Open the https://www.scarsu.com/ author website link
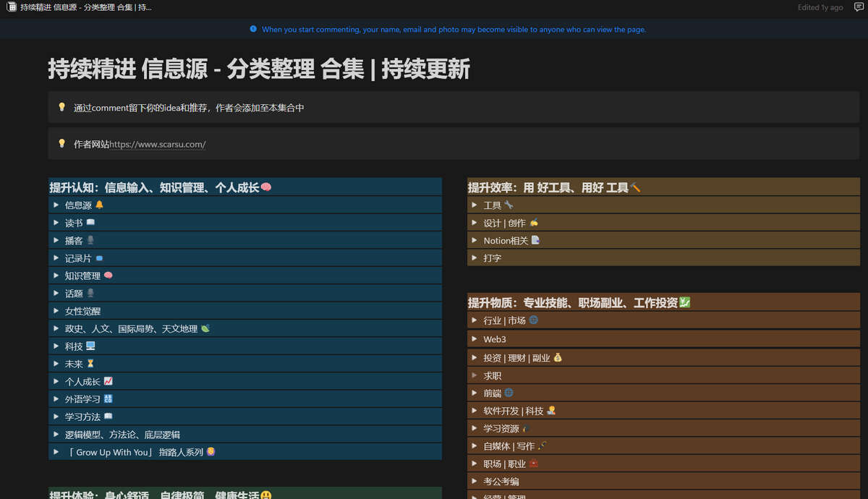 (x=158, y=144)
